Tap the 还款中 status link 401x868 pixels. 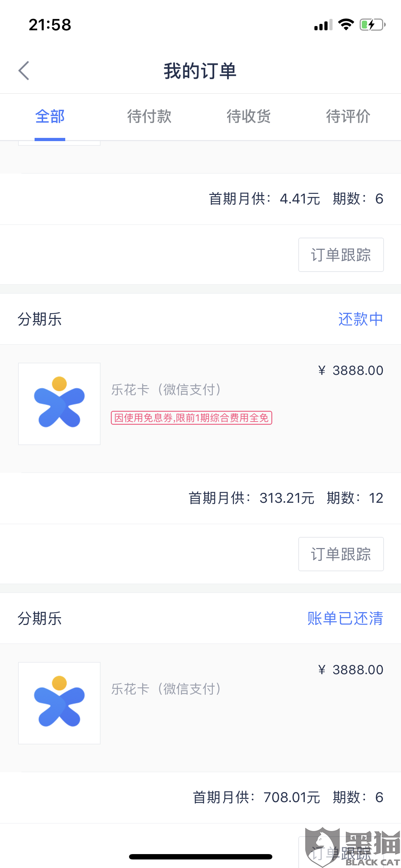click(360, 319)
